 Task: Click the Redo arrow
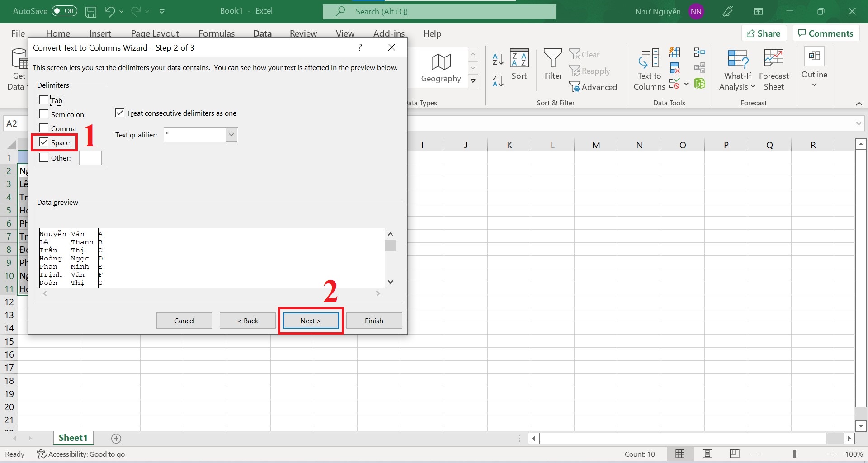pos(136,11)
